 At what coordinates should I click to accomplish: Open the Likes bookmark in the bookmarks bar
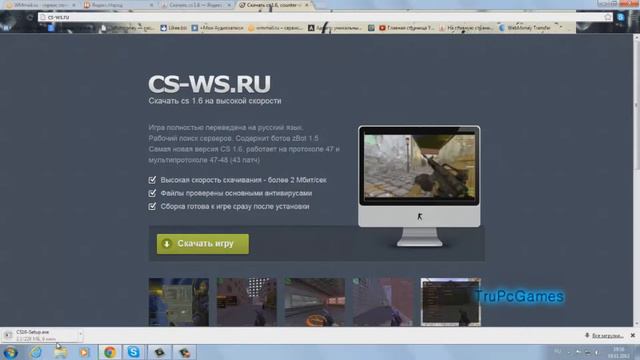click(173, 28)
